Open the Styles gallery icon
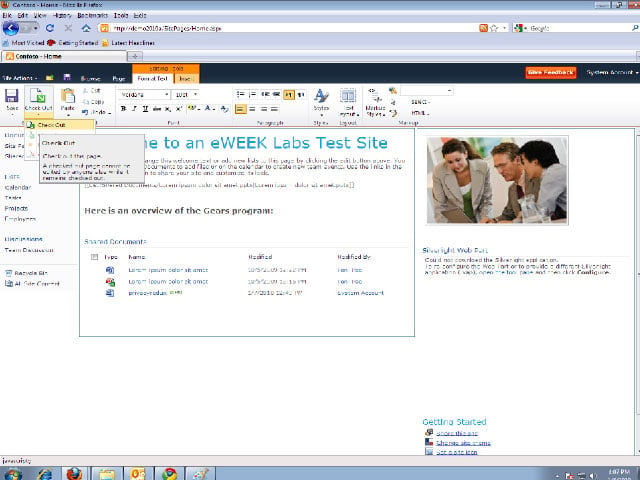 coord(321,96)
